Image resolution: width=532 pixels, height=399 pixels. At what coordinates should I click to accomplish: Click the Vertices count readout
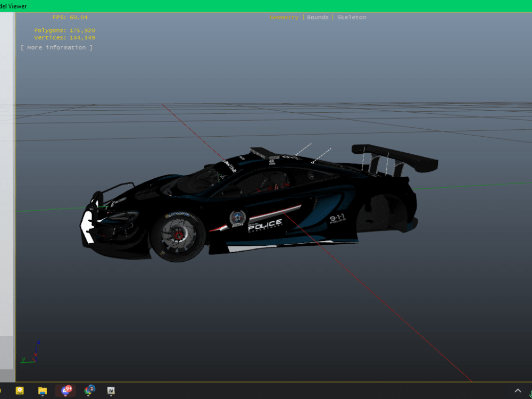(x=63, y=37)
